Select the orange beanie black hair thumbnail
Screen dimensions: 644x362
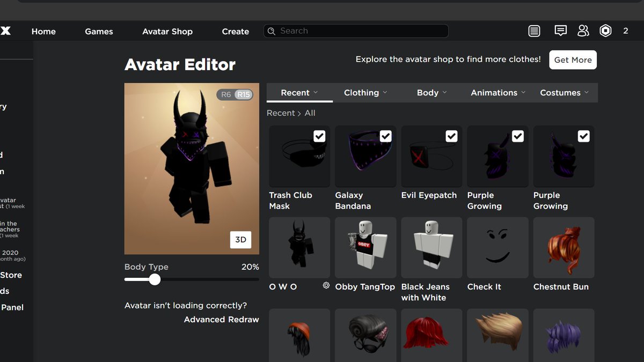(299, 335)
